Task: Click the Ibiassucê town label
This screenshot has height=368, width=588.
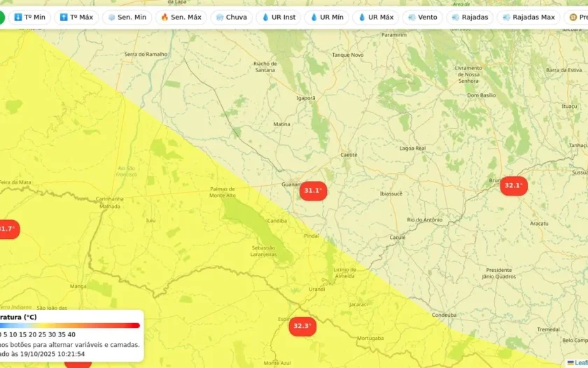Action: point(391,193)
